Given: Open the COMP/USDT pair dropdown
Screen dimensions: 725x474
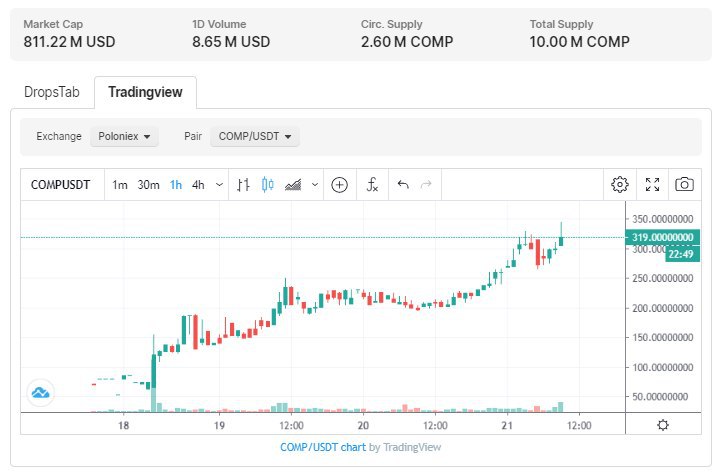Looking at the screenshot, I should (x=255, y=136).
